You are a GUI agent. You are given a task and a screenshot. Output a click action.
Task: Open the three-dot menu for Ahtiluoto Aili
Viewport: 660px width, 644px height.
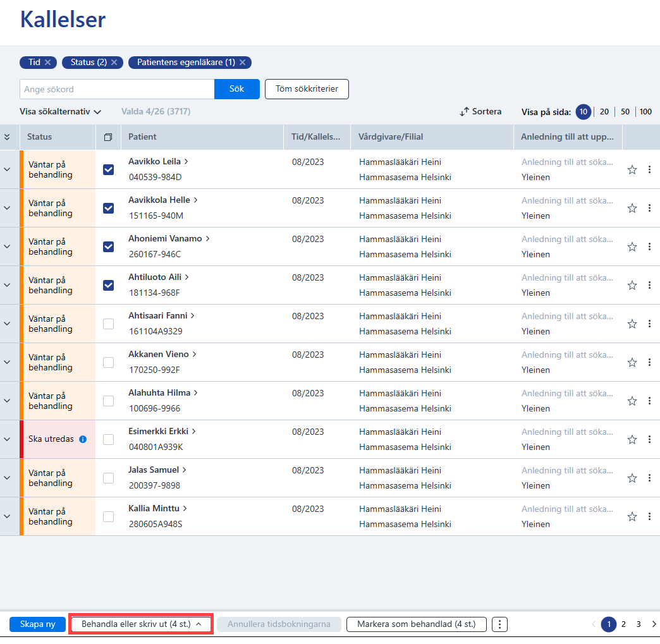649,286
